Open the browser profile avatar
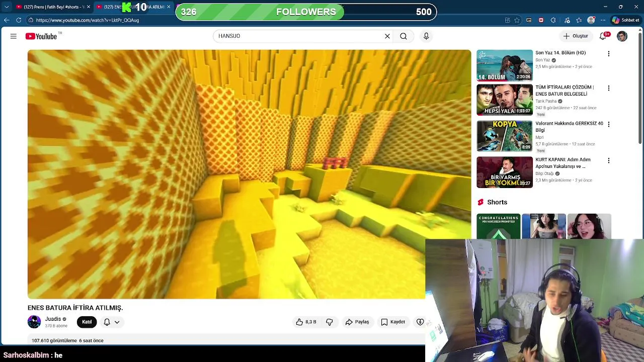644x362 pixels. 591,20
